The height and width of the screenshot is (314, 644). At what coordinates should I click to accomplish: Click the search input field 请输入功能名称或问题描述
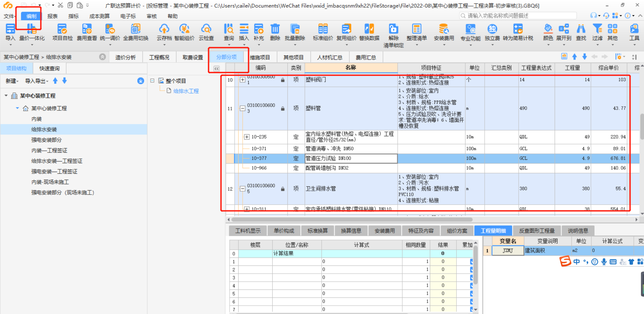pos(518,15)
